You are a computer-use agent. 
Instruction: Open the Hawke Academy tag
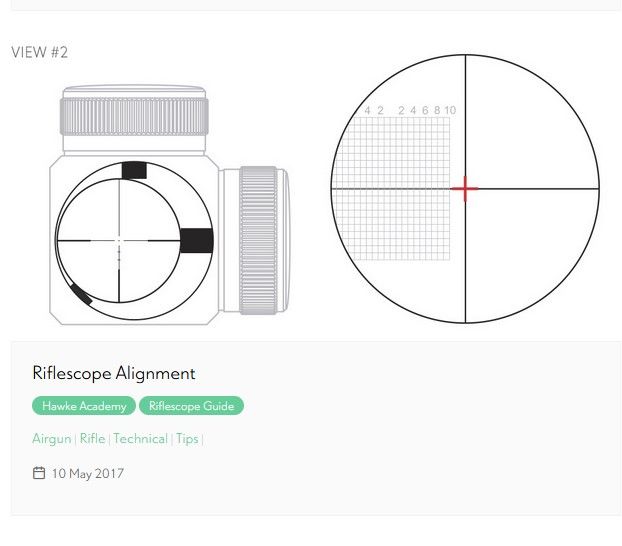click(x=84, y=406)
